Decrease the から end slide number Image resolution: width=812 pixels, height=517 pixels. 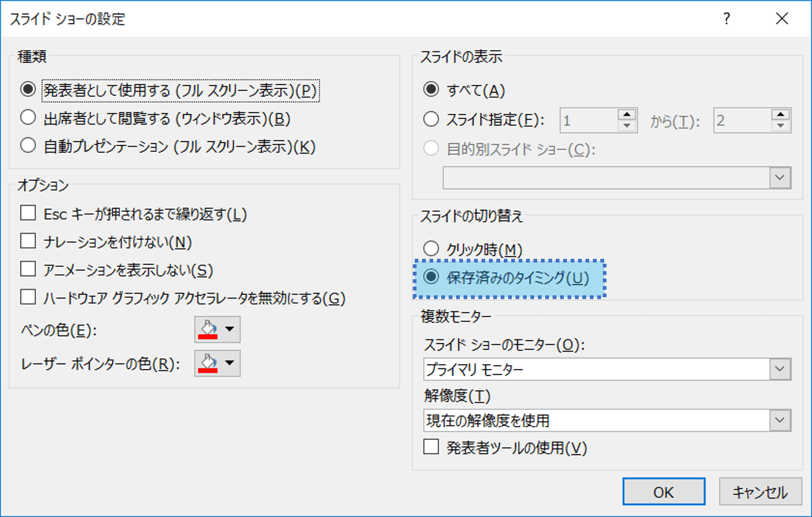click(x=781, y=126)
